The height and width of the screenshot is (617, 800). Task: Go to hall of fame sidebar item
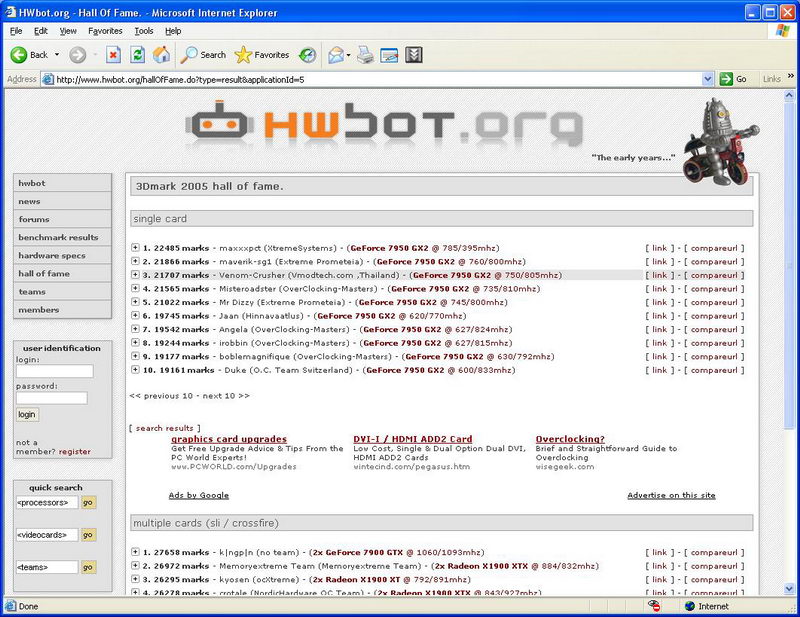tap(62, 274)
